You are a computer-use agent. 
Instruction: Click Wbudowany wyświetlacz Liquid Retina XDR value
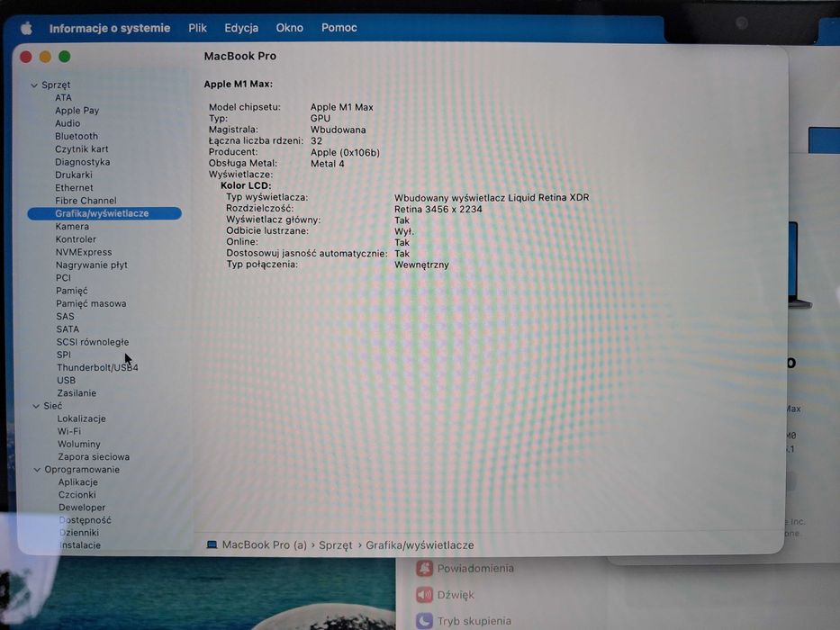point(492,198)
